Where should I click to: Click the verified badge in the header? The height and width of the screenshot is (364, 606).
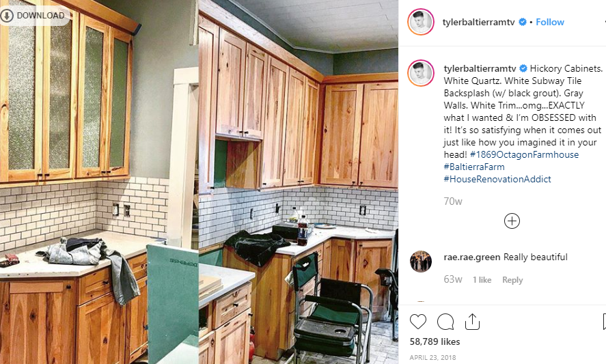click(x=523, y=22)
